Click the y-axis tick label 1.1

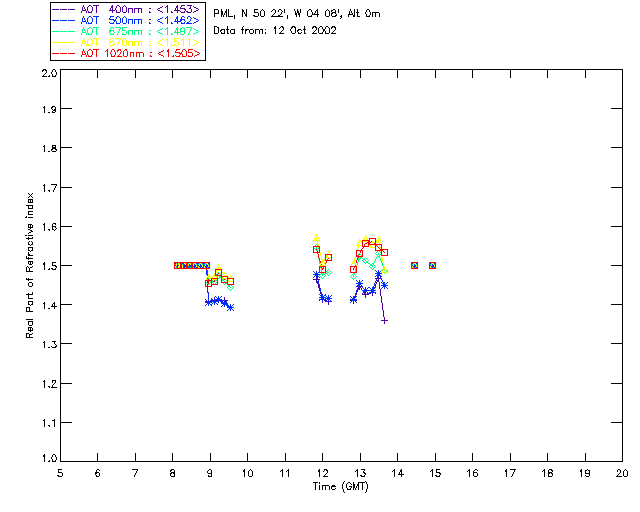(49, 423)
